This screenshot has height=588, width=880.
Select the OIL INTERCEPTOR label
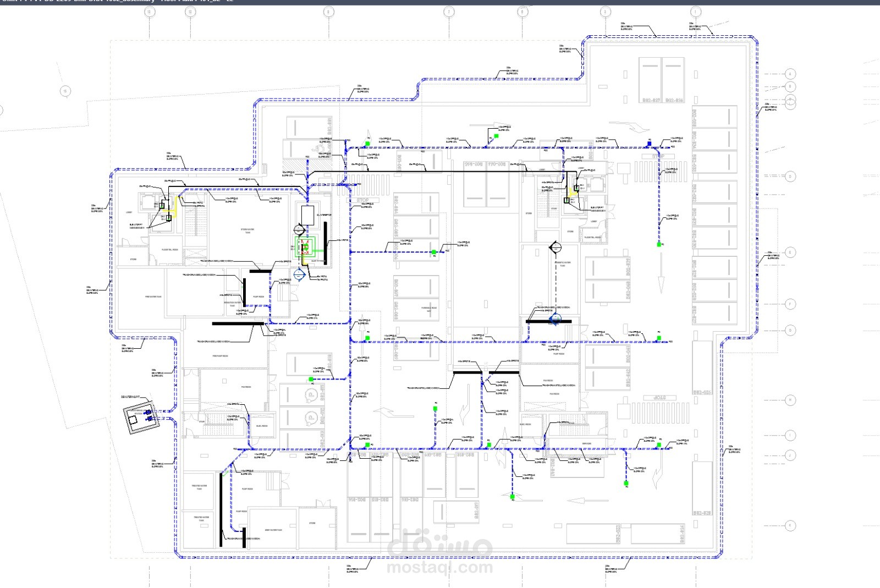pyautogui.click(x=324, y=215)
